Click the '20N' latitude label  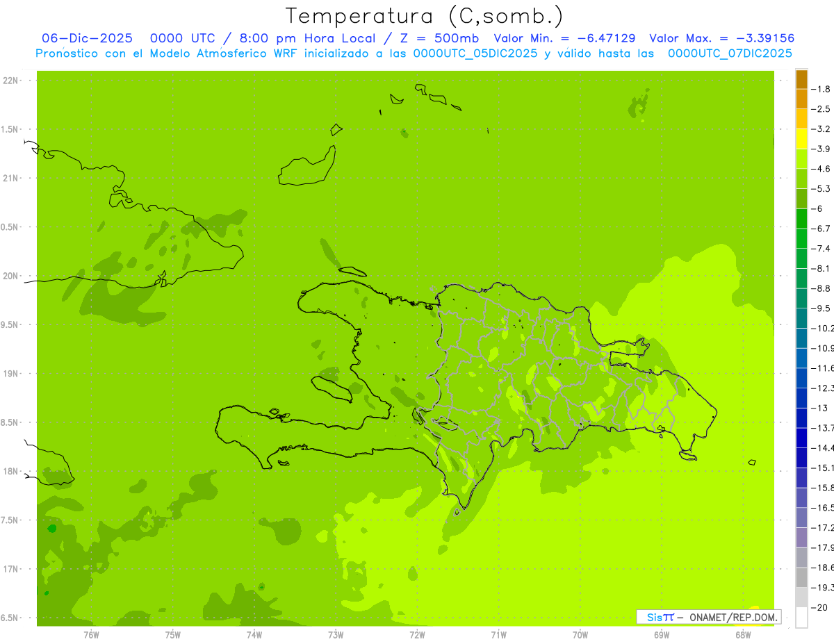[x=10, y=276]
